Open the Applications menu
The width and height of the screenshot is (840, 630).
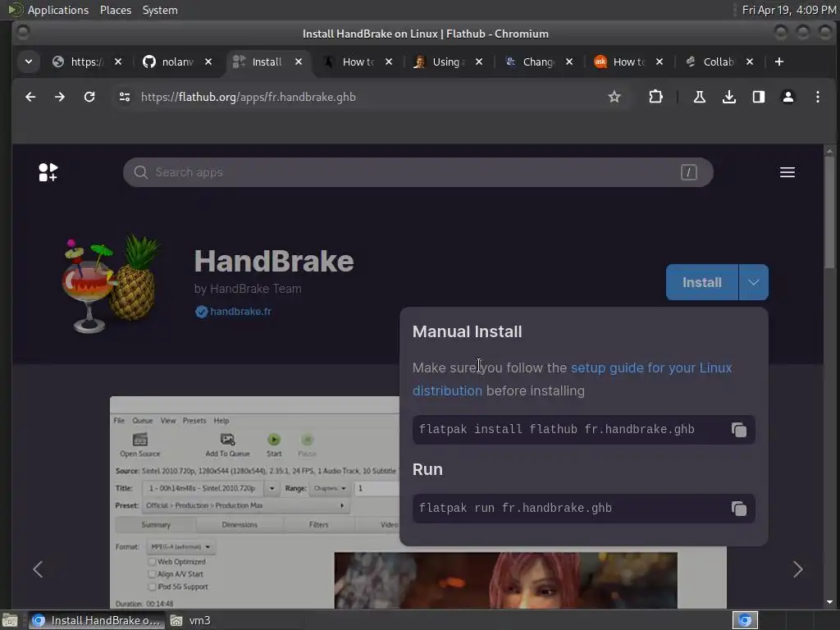tap(58, 10)
